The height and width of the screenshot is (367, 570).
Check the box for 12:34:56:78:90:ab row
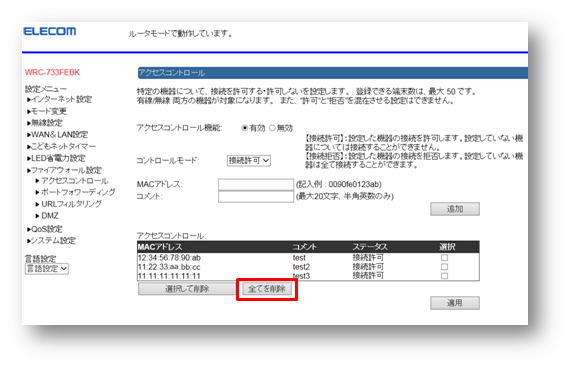coord(444,258)
